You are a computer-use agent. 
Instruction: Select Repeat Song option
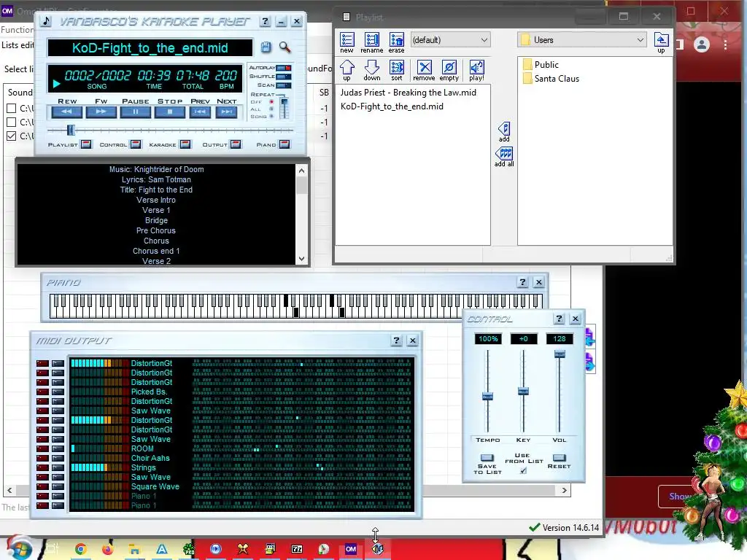tap(271, 116)
